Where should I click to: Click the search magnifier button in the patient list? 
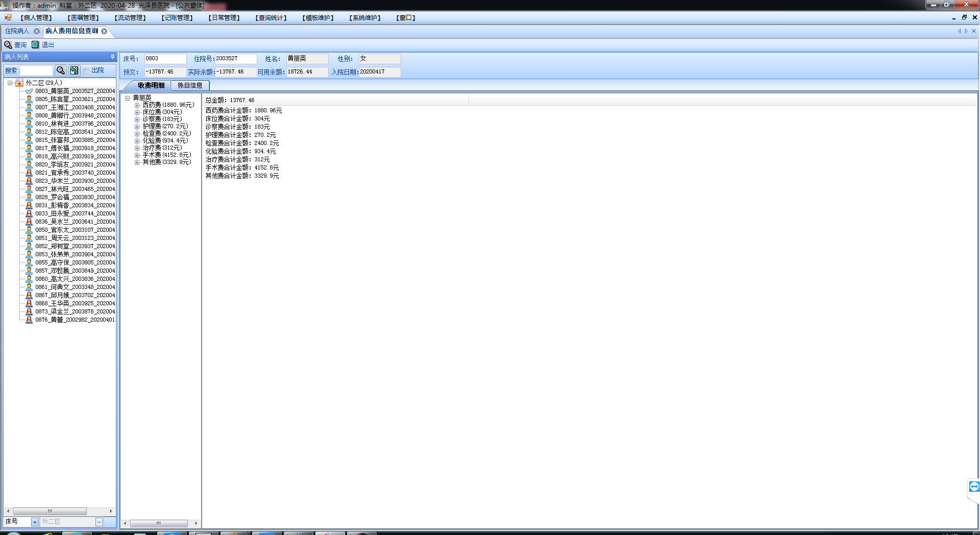[61, 70]
